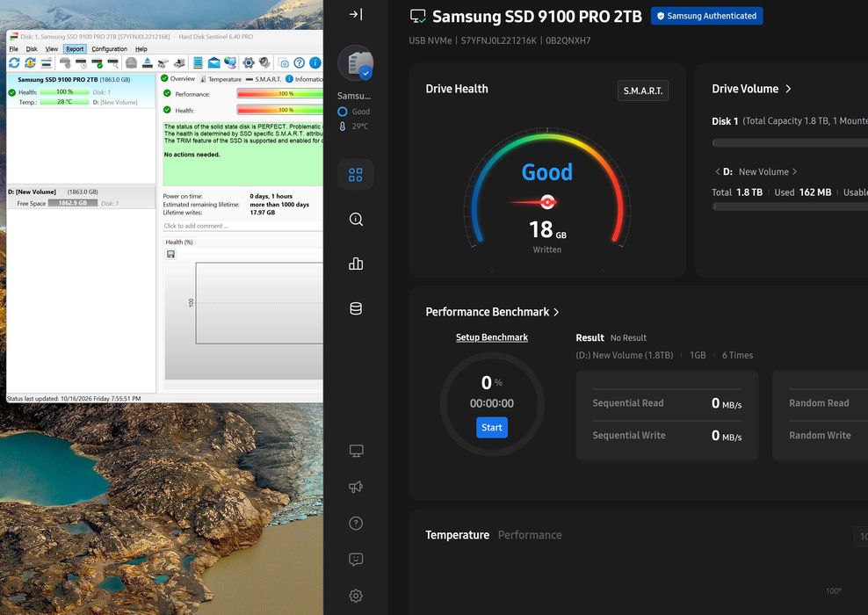The width and height of the screenshot is (868, 615).
Task: Open the Configuration menu in Hard Disk Sentinel
Action: click(x=109, y=48)
